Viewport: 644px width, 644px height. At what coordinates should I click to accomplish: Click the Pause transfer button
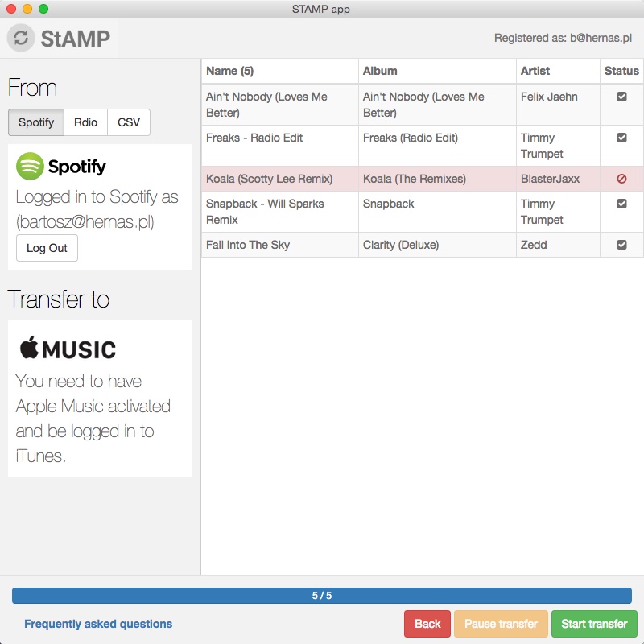tap(501, 623)
